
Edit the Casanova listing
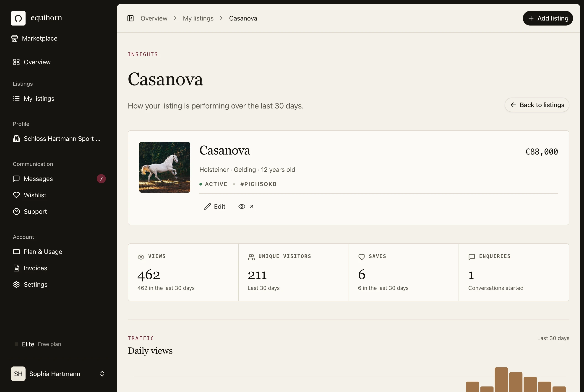tap(215, 206)
